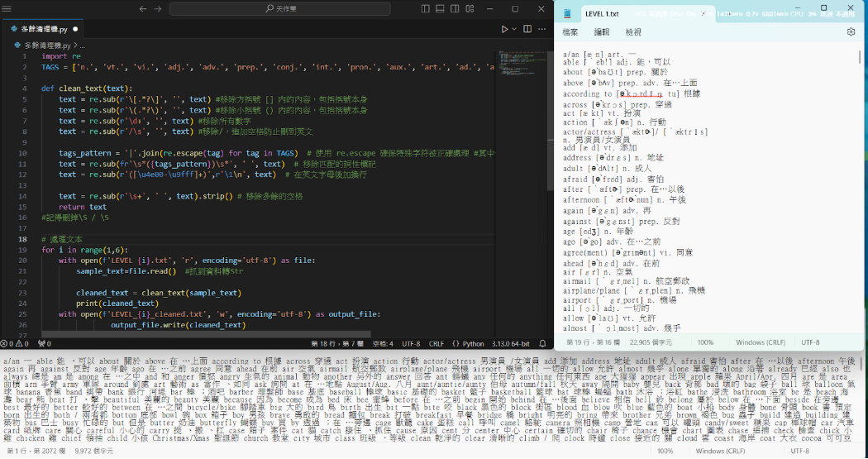Screen dimensions: 868x459
Task: Open VS Code notifications bell
Action: pyautogui.click(x=543, y=344)
